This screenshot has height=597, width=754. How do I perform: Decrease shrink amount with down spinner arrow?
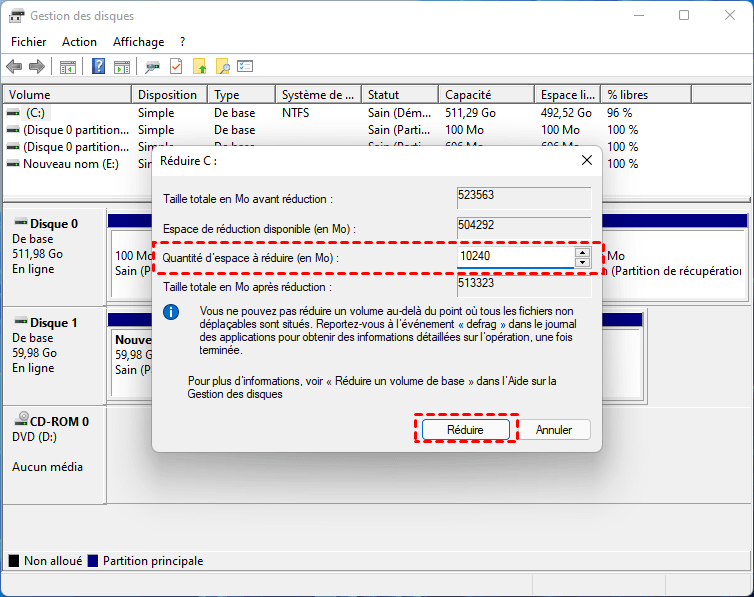(582, 263)
